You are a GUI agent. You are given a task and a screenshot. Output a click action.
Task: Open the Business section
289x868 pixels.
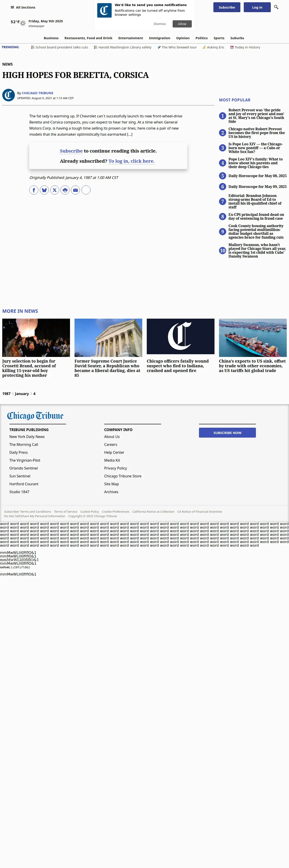(x=51, y=38)
